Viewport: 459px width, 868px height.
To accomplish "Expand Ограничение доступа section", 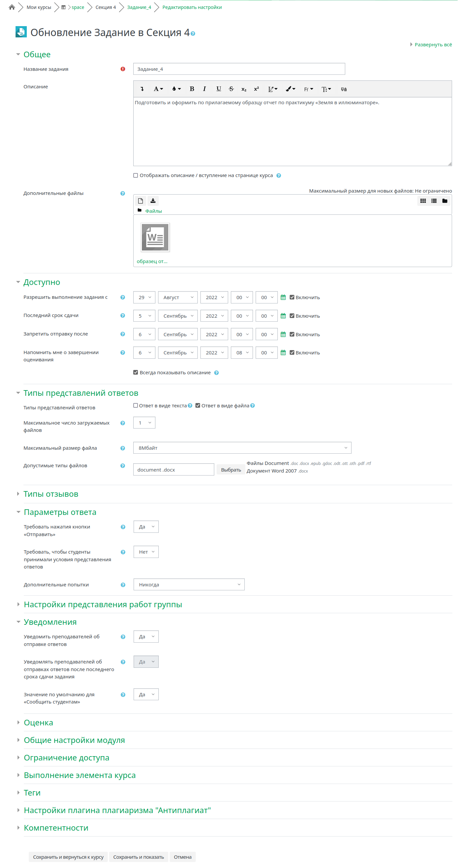I will click(x=66, y=757).
